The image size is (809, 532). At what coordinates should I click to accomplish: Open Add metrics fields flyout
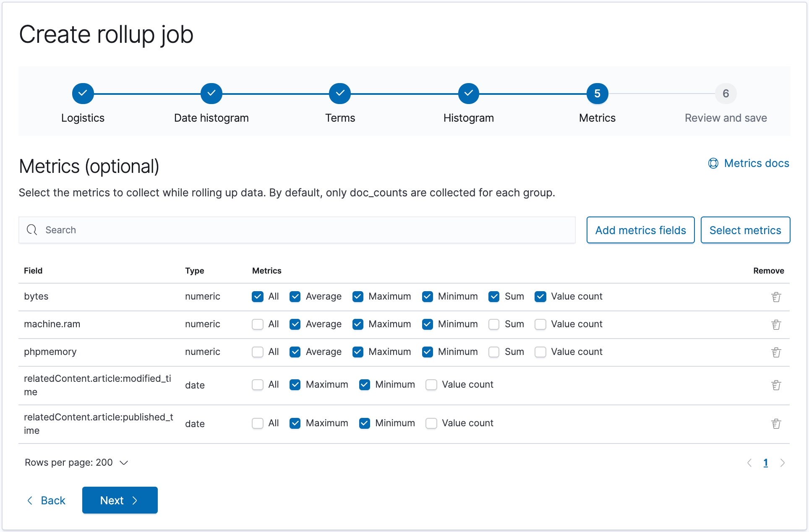coord(640,230)
